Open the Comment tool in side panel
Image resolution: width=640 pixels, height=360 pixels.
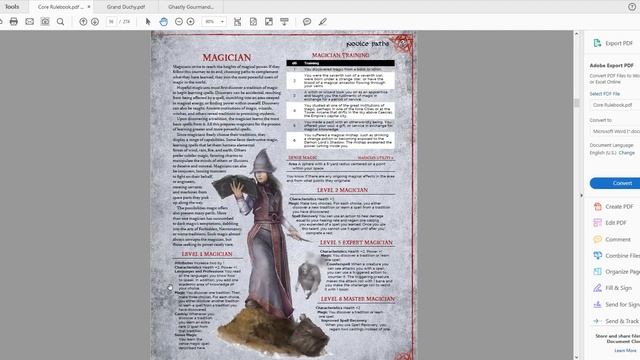tap(612, 239)
